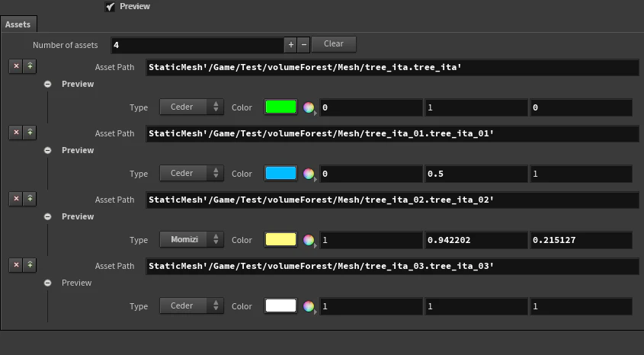Toggle the top Preview checkbox
Screen dimensions: 644x355
(x=110, y=7)
